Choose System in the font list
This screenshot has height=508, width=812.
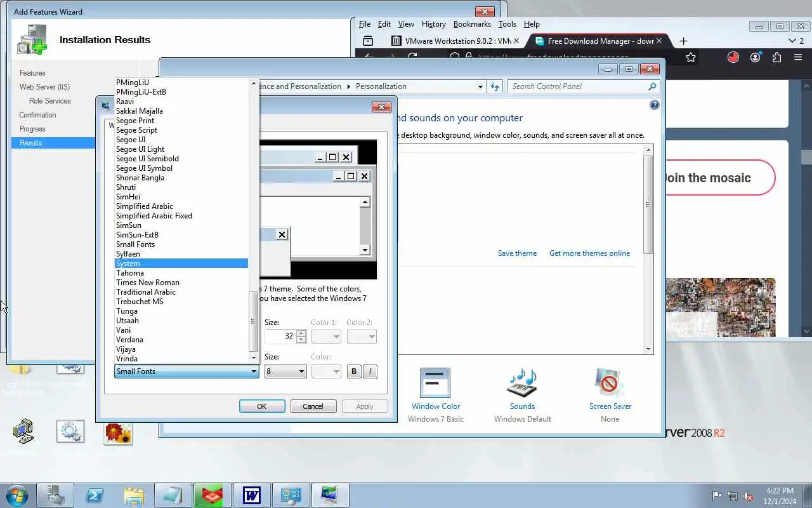pyautogui.click(x=181, y=264)
